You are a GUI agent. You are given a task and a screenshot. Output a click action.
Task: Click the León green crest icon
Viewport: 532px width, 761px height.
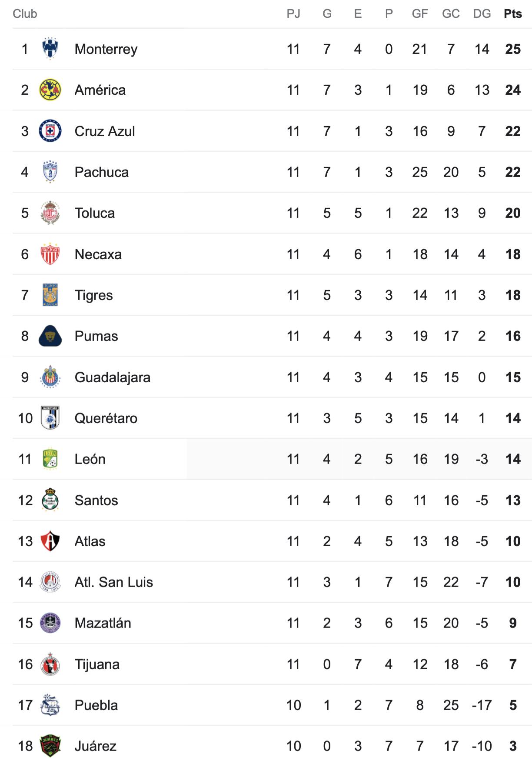tap(50, 459)
